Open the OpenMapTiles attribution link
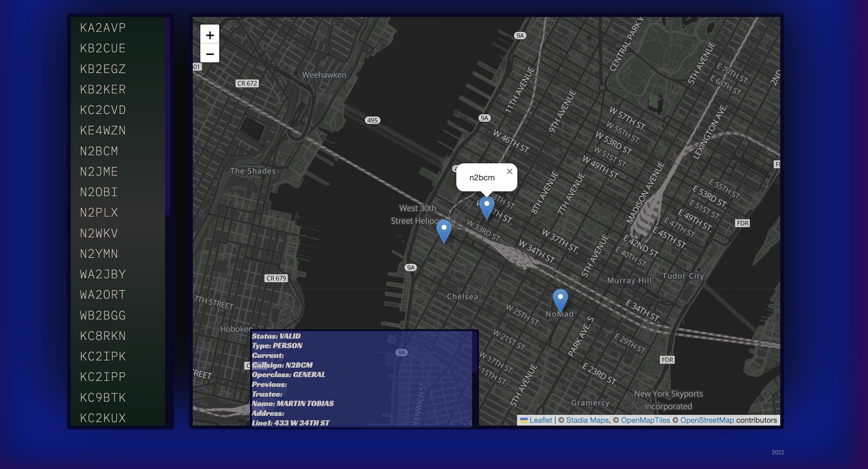The width and height of the screenshot is (868, 469). pos(645,420)
